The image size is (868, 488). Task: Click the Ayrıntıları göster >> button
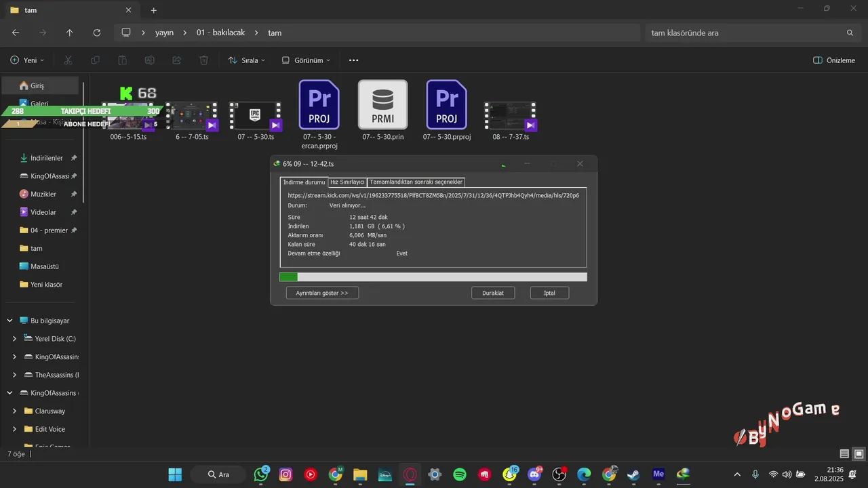pyautogui.click(x=322, y=293)
